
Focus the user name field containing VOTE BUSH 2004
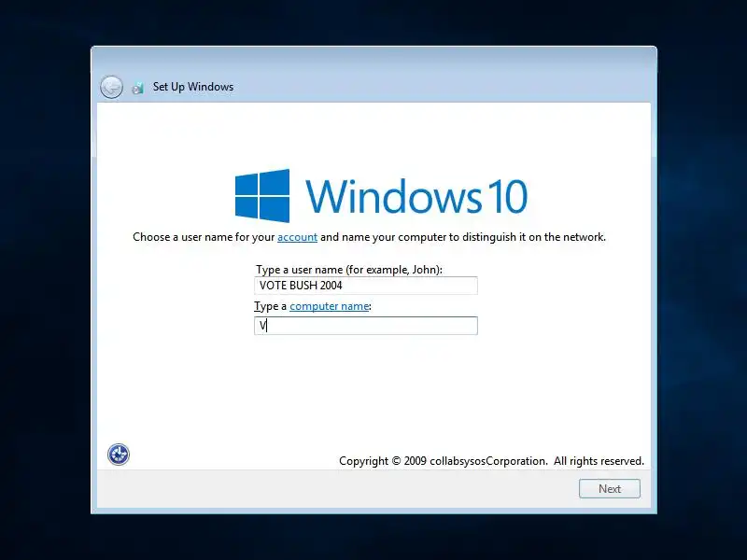pyautogui.click(x=366, y=286)
